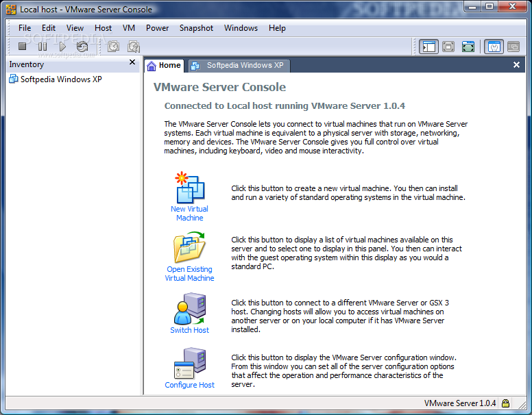
Task: Click the Reset virtual machine toolbar icon
Action: coord(82,47)
